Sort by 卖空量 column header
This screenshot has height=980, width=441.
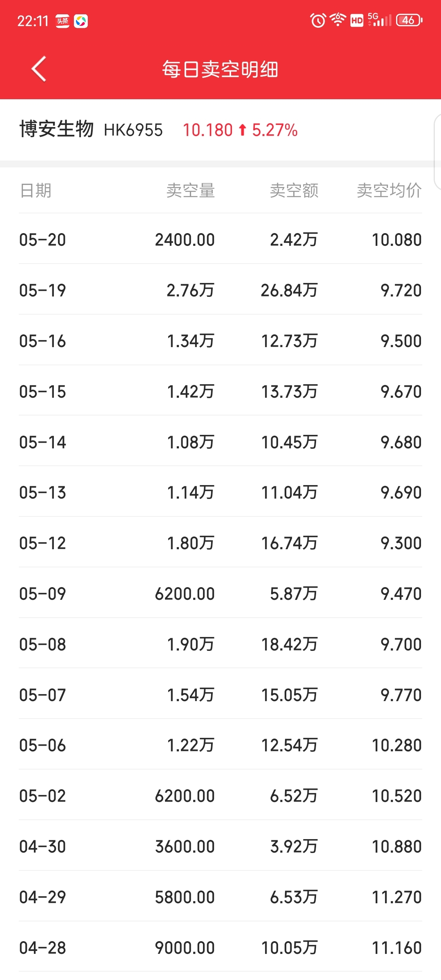coord(191,190)
